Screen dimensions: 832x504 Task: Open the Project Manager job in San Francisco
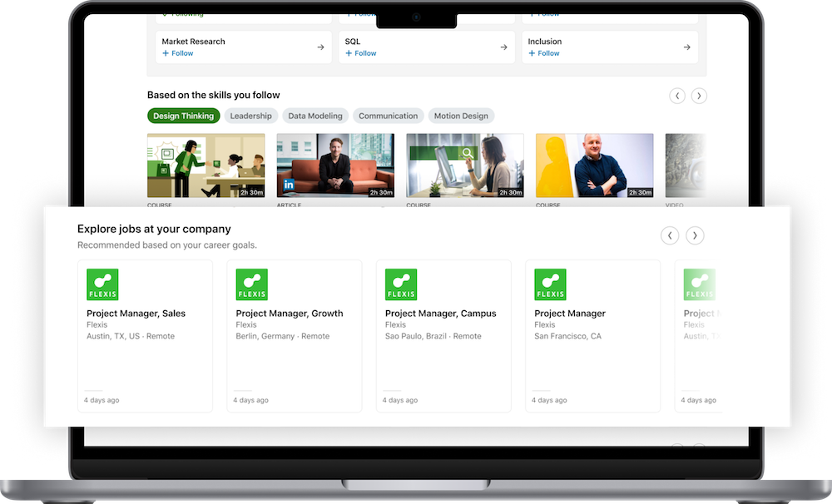tap(570, 314)
